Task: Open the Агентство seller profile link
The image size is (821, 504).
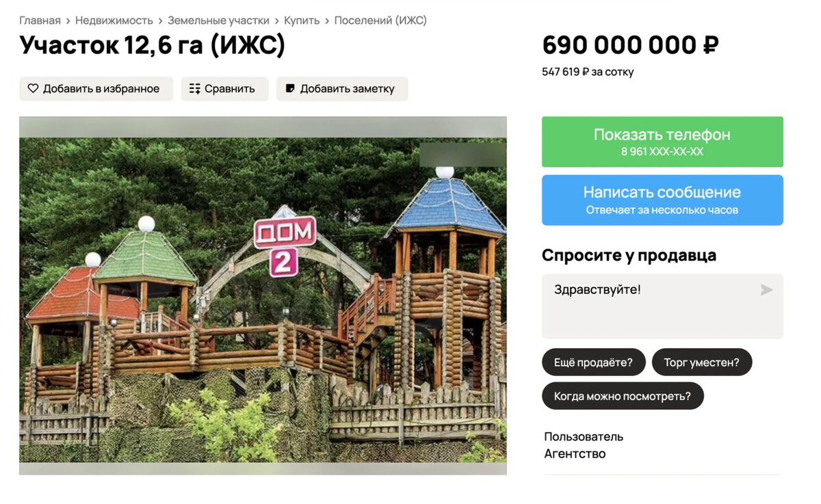Action: [575, 453]
